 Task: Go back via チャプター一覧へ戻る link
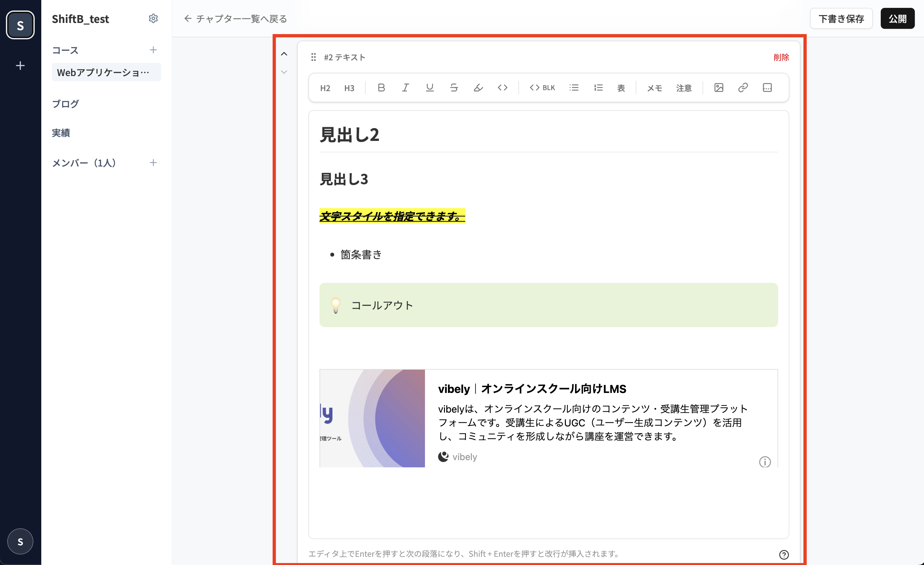(x=236, y=18)
